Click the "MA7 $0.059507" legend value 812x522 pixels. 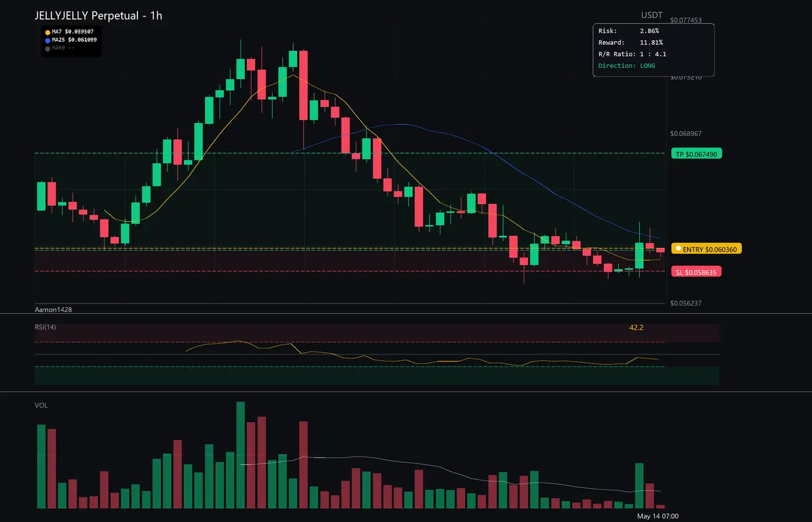coord(72,32)
